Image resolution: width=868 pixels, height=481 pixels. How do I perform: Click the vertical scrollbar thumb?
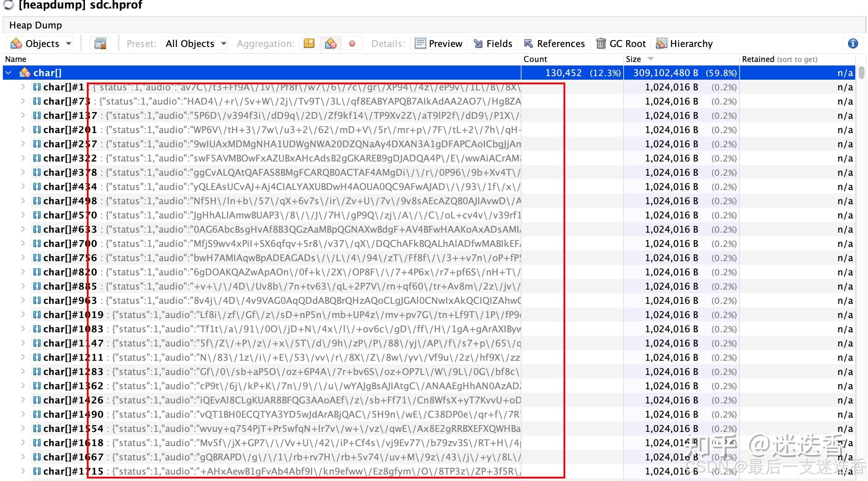click(x=861, y=73)
